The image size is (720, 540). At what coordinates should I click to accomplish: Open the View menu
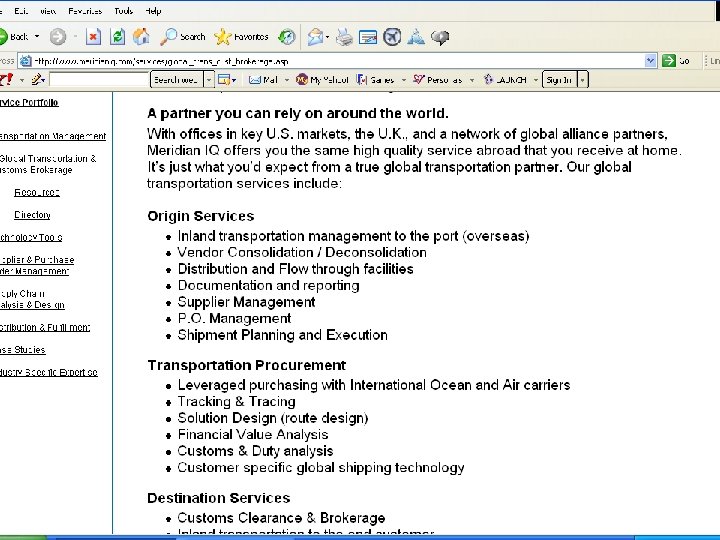click(48, 11)
